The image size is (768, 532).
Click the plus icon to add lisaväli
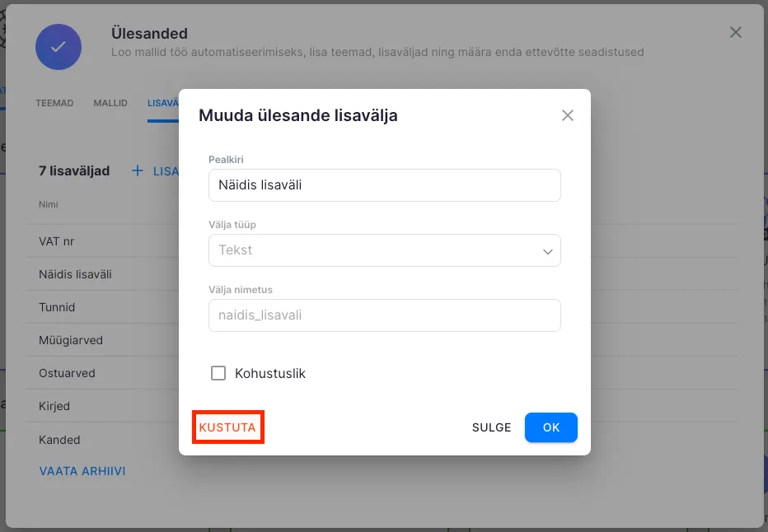pyautogui.click(x=138, y=170)
